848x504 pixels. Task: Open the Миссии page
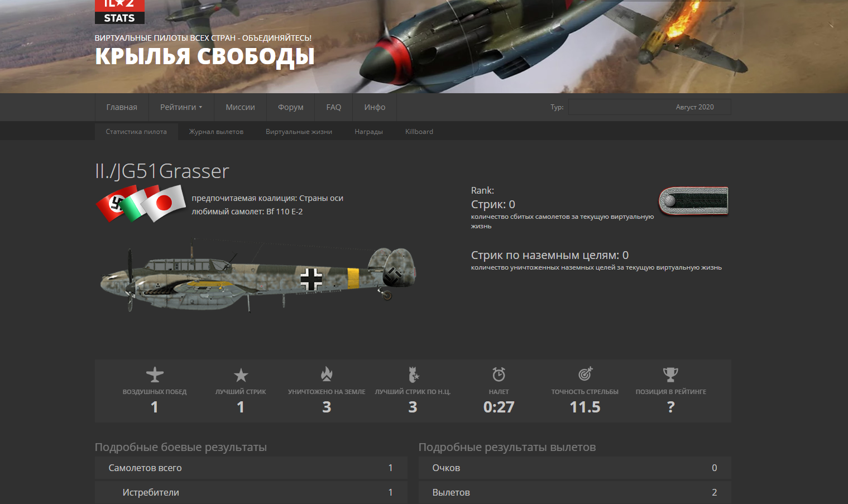240,107
